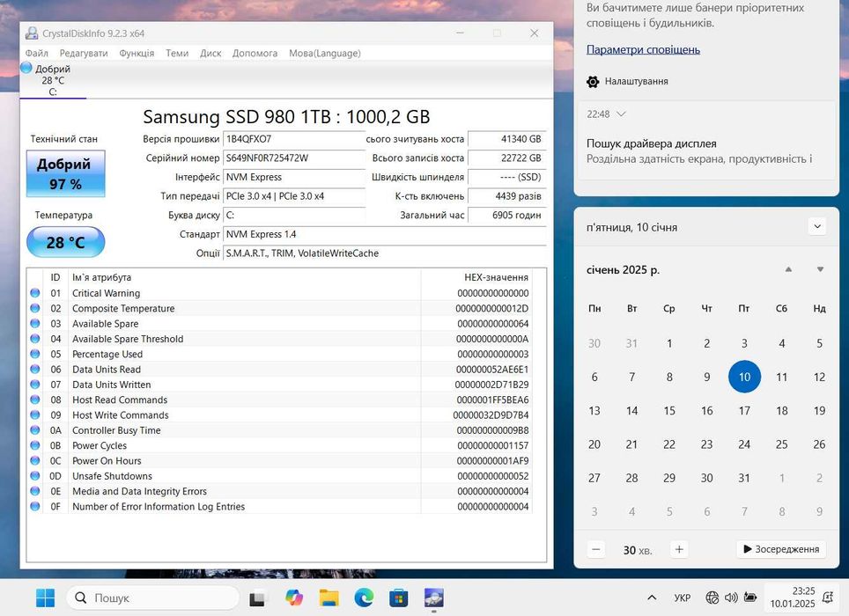The image size is (849, 616).
Task: Open the Редагувати menu
Action: (84, 53)
